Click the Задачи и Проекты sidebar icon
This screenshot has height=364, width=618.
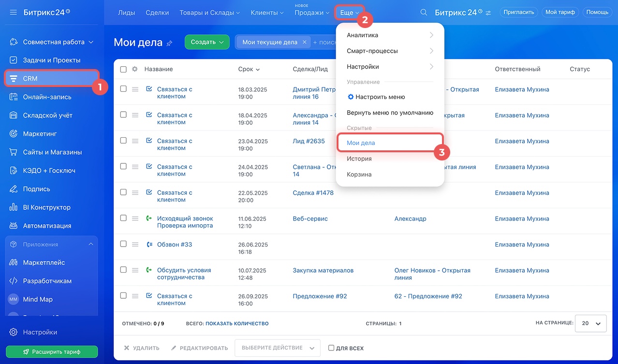click(14, 60)
